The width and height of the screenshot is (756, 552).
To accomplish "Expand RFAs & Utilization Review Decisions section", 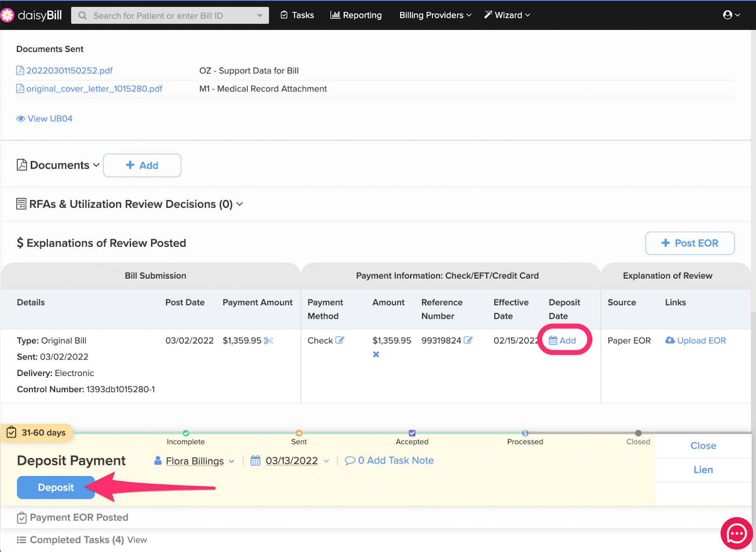I will coord(240,204).
